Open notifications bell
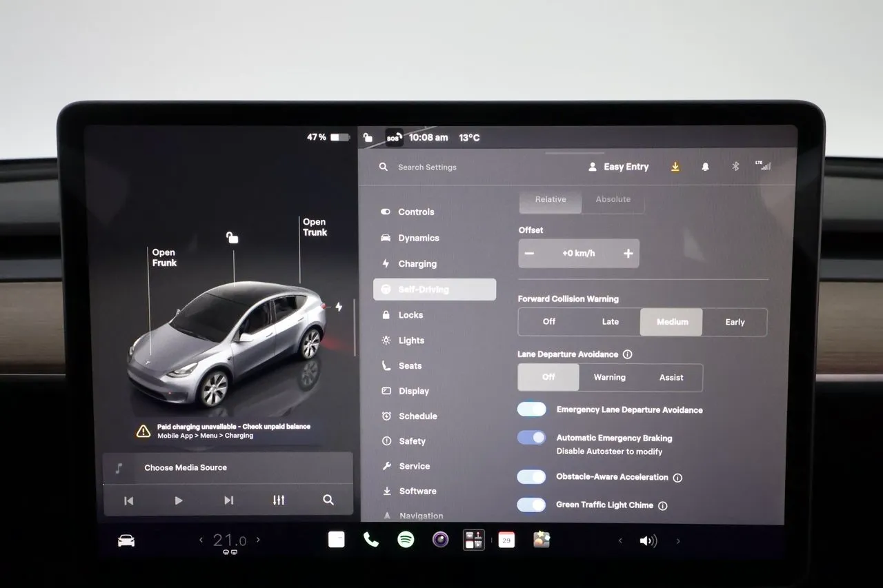883x588 pixels. [x=705, y=167]
